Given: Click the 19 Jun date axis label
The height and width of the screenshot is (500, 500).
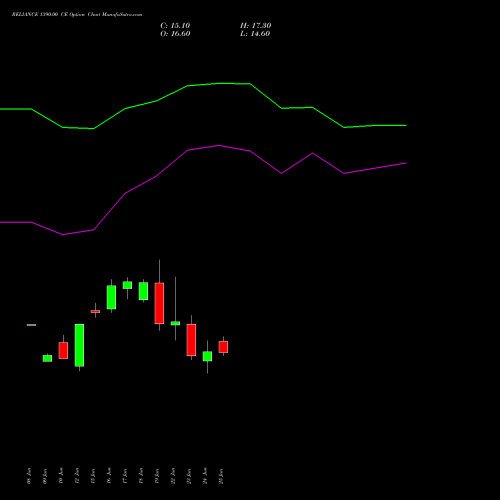Looking at the screenshot, I should click(157, 476).
